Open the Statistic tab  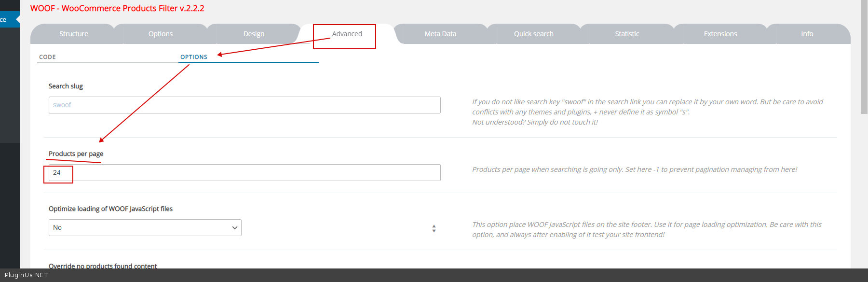627,34
